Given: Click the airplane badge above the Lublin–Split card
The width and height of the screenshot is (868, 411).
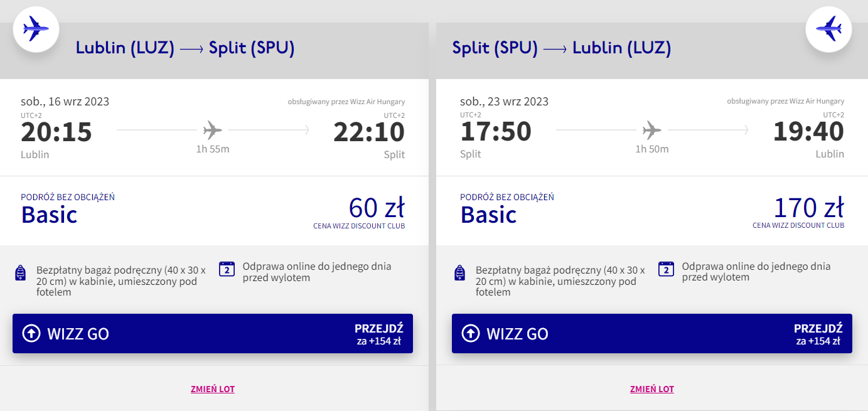Looking at the screenshot, I should (36, 29).
